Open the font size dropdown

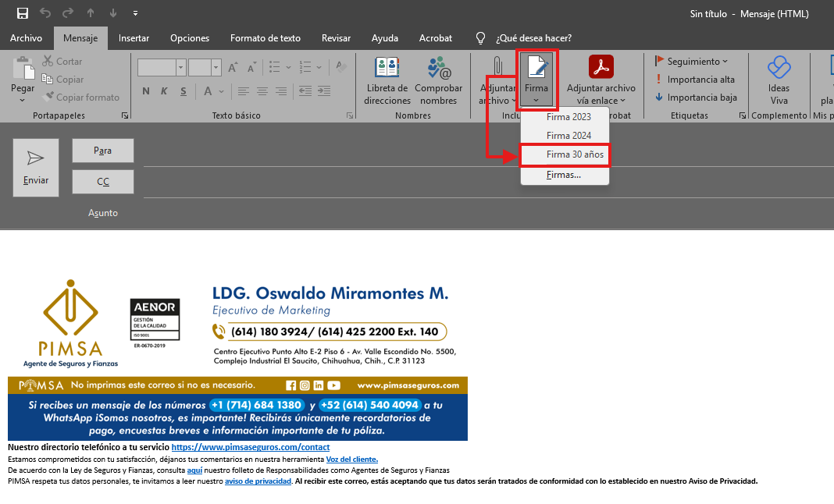point(216,68)
